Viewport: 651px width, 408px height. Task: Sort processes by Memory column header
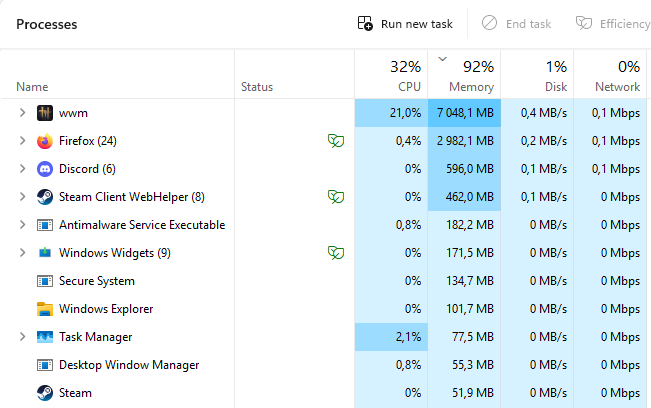click(465, 75)
